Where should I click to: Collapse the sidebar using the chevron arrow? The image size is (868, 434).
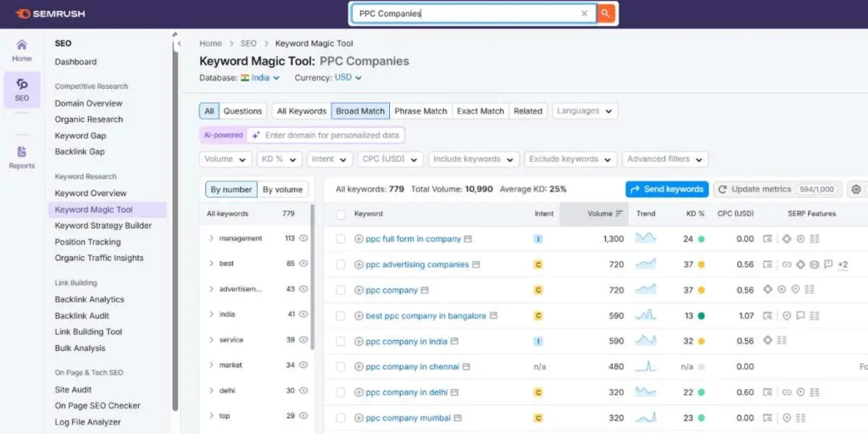179,43
